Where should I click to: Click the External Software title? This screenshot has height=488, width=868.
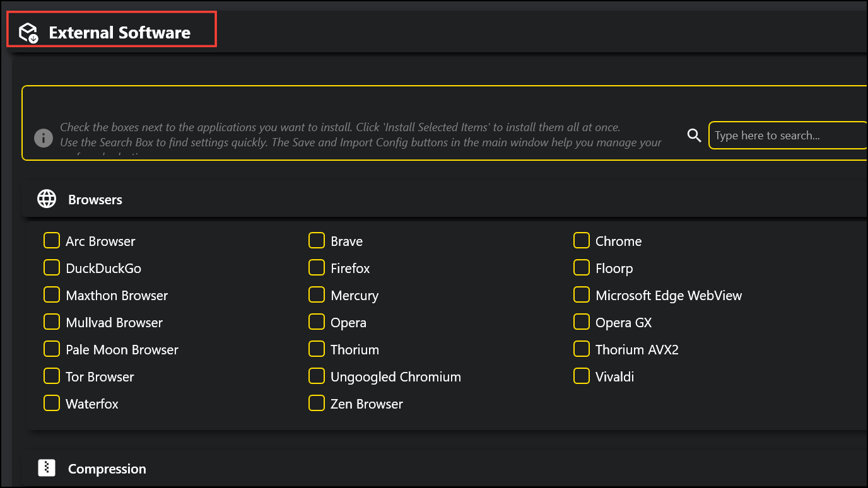pyautogui.click(x=120, y=33)
